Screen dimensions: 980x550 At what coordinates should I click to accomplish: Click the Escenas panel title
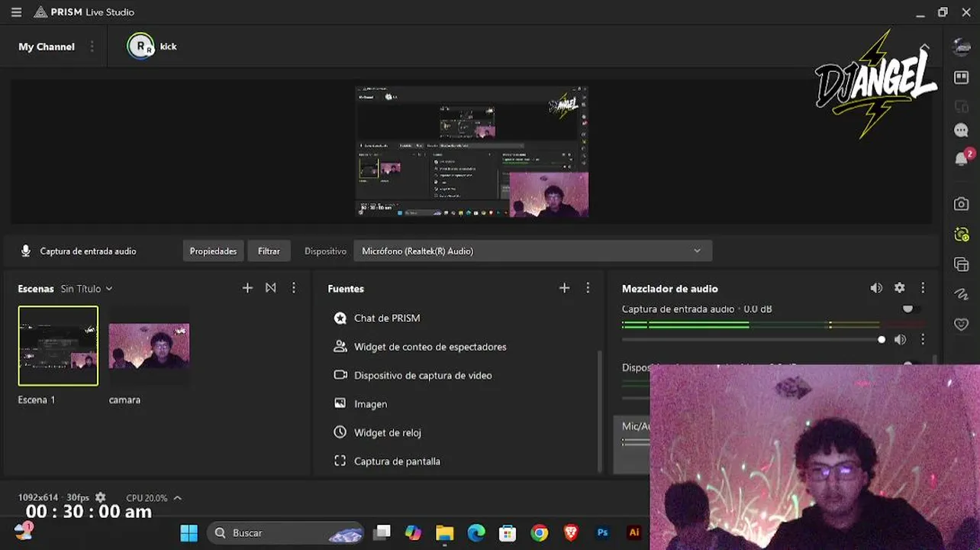tap(36, 289)
